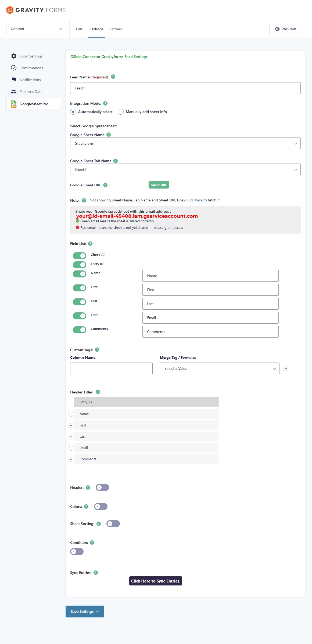Screen dimensions: 312x644
Task: Click Here to Sync Entries button
Action: [156, 581]
